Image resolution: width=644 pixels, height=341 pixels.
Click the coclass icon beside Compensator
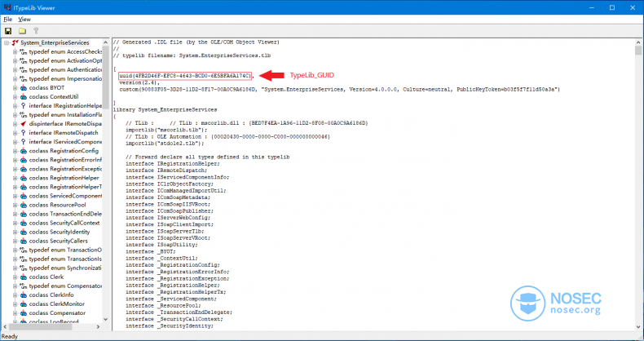click(x=24, y=313)
